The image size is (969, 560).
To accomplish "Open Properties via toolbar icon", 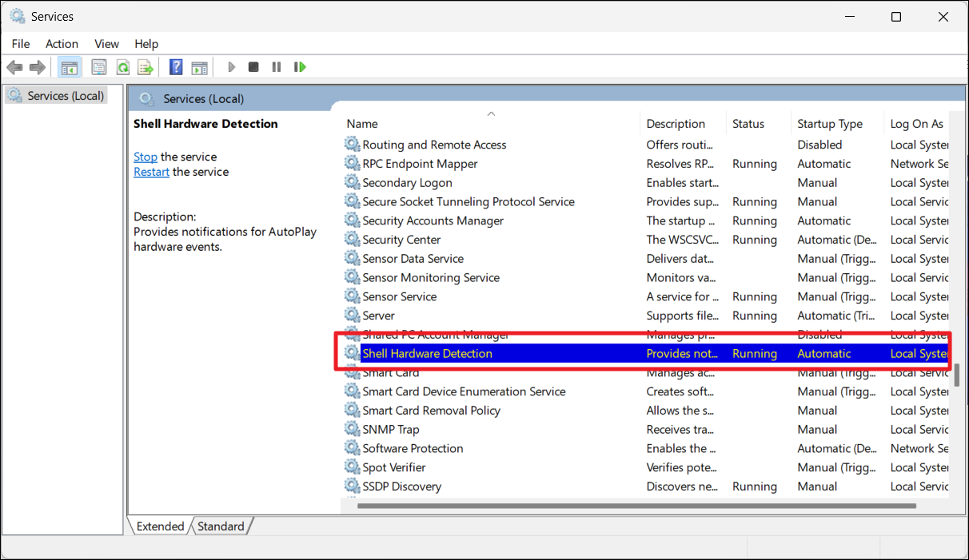I will pos(99,67).
